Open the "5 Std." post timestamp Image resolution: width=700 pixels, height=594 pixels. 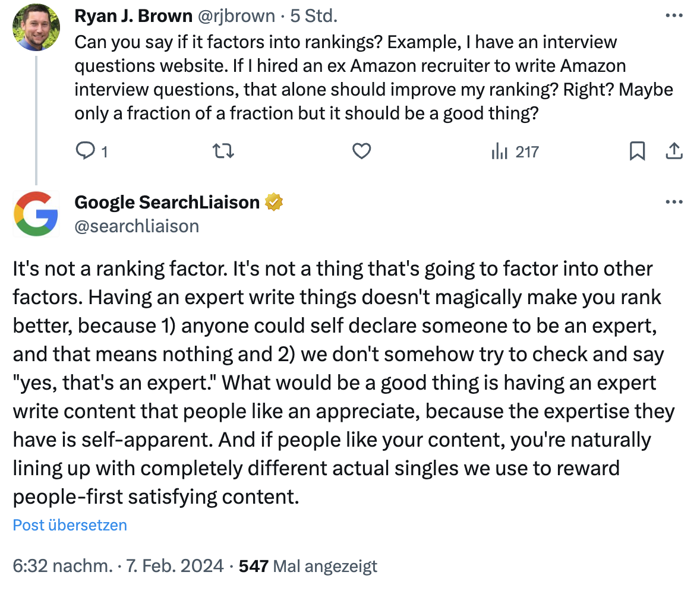coord(314,17)
